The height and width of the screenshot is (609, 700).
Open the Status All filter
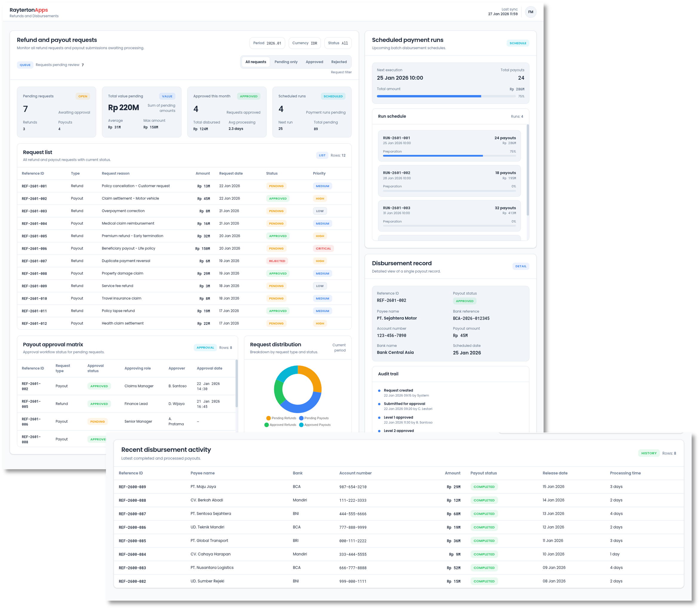point(338,43)
